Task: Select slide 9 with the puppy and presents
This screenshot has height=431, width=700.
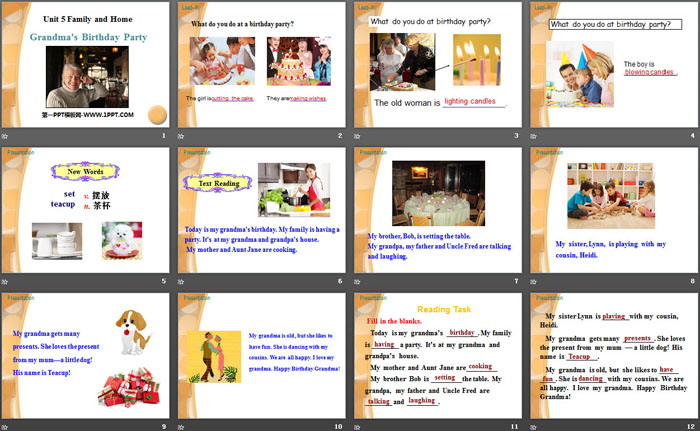Action: 85,356
